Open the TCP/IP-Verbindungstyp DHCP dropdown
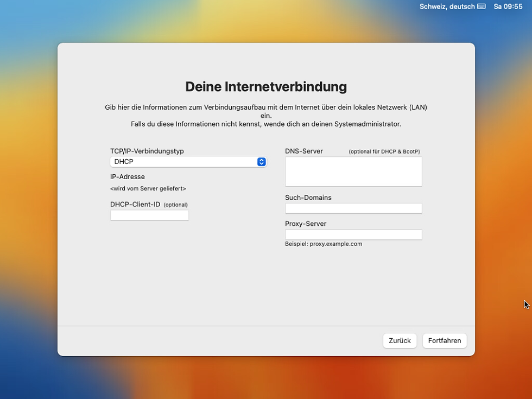The width and height of the screenshot is (532, 399). click(188, 162)
